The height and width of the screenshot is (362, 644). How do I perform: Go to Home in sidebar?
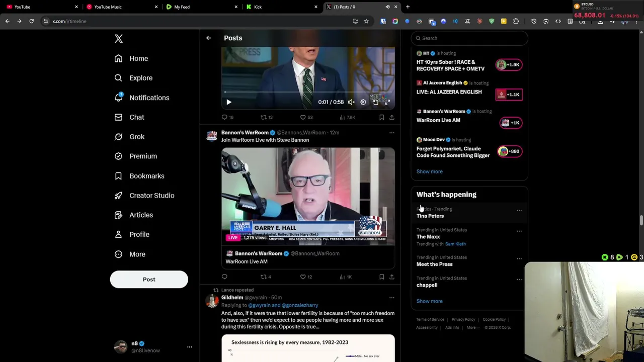click(131, 58)
